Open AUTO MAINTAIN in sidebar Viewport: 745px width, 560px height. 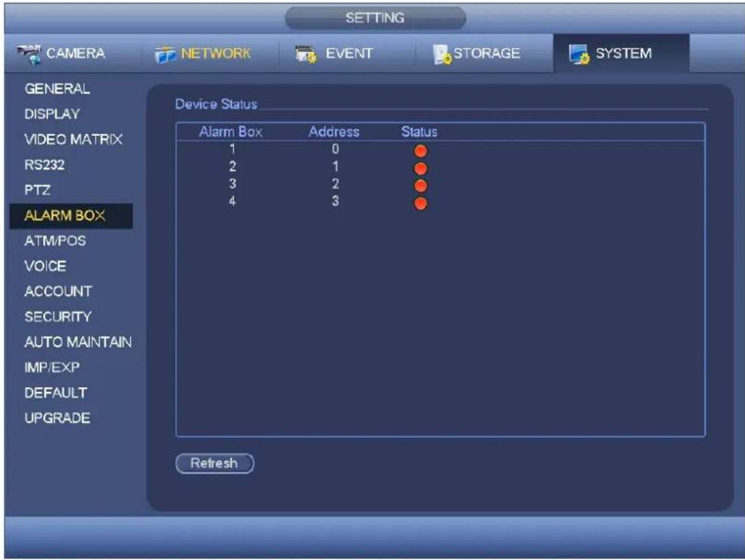79,341
